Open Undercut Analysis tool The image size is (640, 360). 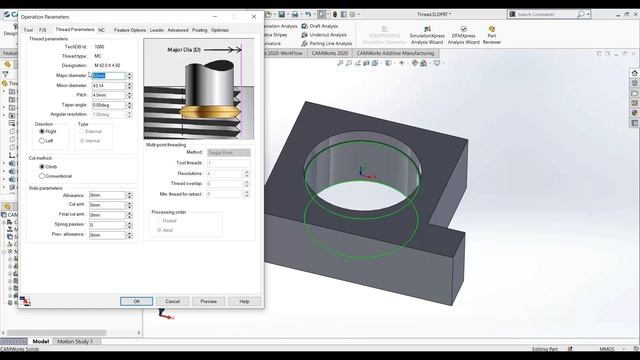click(324, 35)
